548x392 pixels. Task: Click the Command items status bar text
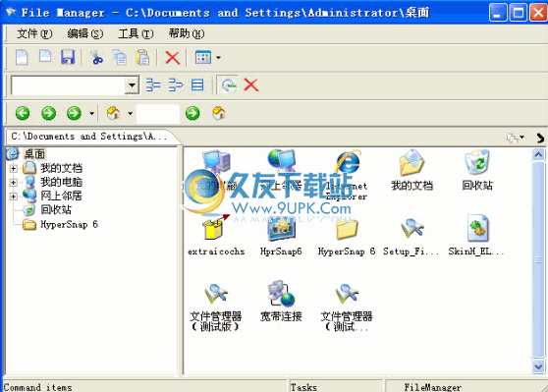pyautogui.click(x=37, y=387)
